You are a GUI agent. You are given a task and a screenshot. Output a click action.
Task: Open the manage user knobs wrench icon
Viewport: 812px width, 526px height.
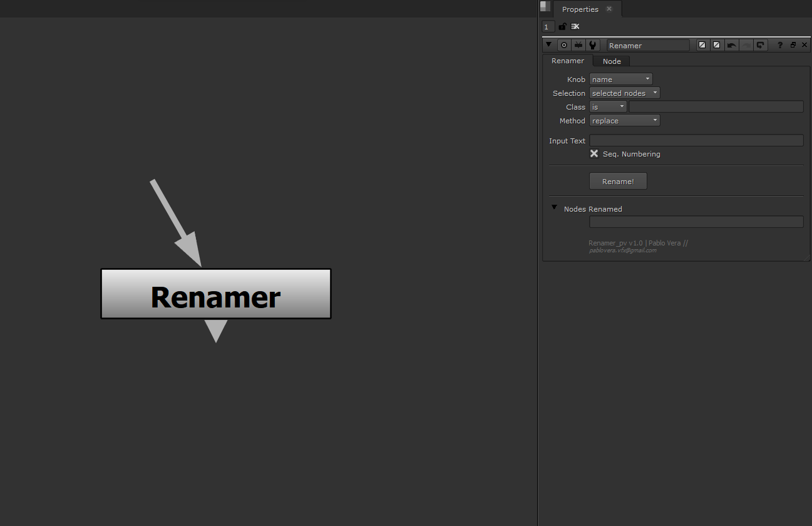click(x=592, y=44)
